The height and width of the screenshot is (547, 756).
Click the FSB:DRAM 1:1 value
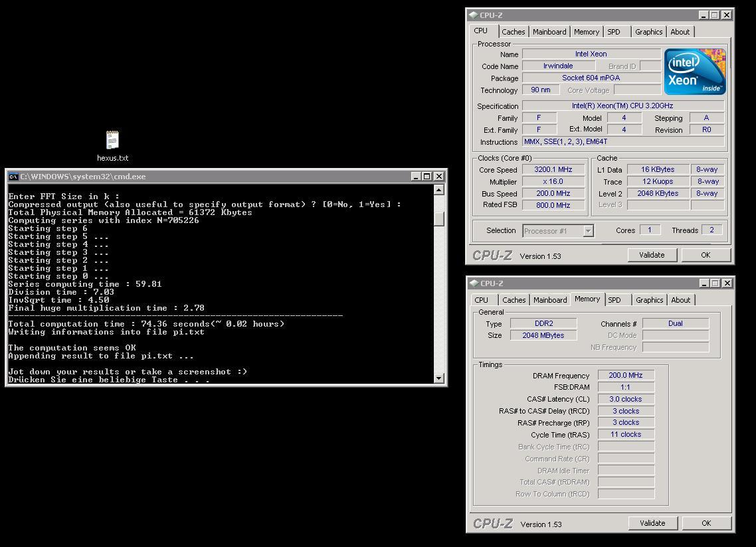coord(626,387)
